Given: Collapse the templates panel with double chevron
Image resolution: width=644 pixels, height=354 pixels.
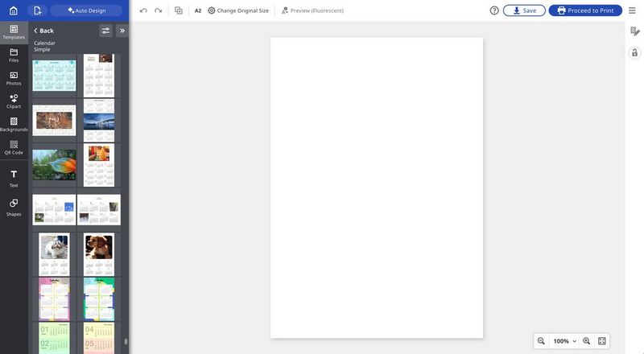Looking at the screenshot, I should click(x=122, y=31).
